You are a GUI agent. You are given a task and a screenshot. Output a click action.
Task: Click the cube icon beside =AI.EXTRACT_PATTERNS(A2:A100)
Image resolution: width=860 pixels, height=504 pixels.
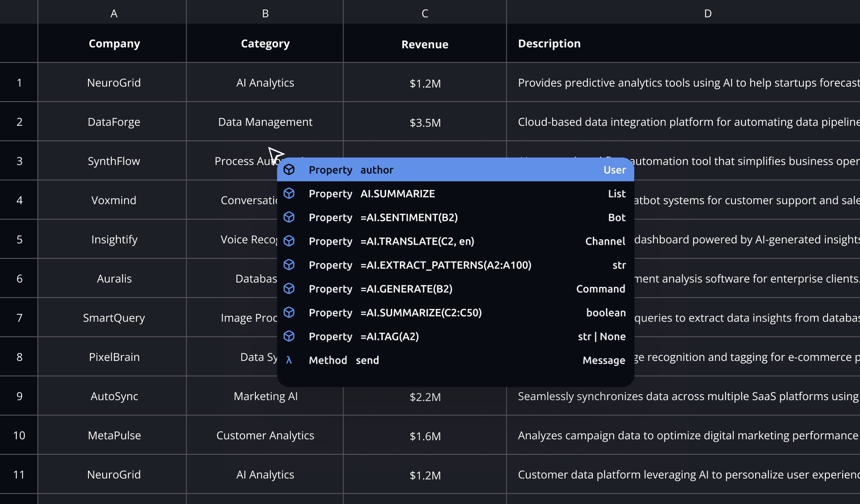289,264
